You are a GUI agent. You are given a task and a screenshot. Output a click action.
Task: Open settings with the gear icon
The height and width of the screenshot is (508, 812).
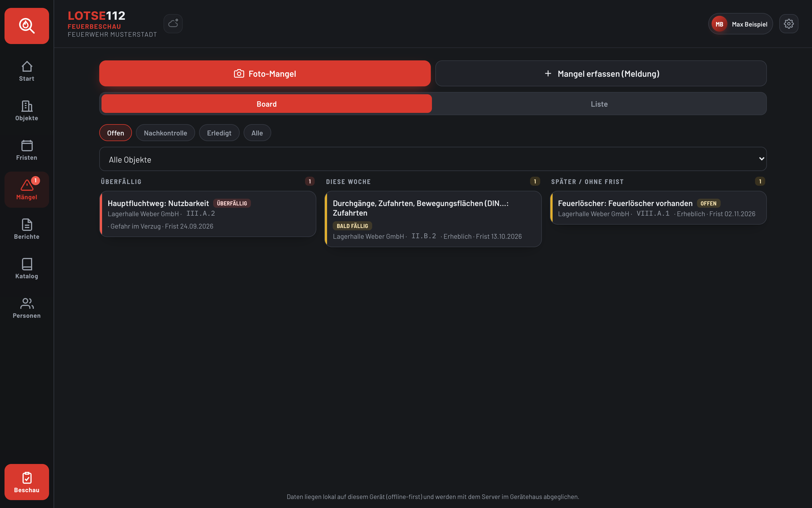pos(789,23)
